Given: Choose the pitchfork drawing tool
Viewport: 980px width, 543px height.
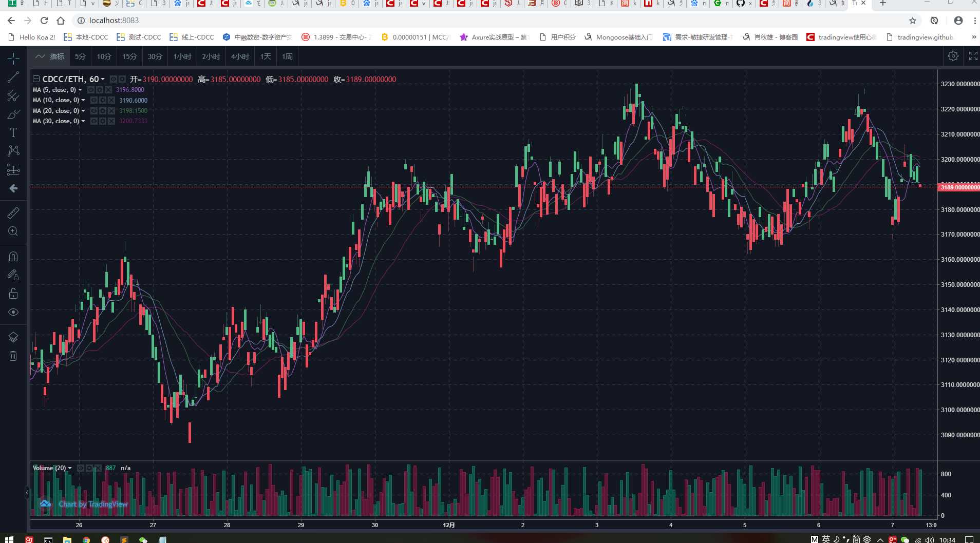Looking at the screenshot, I should point(13,95).
